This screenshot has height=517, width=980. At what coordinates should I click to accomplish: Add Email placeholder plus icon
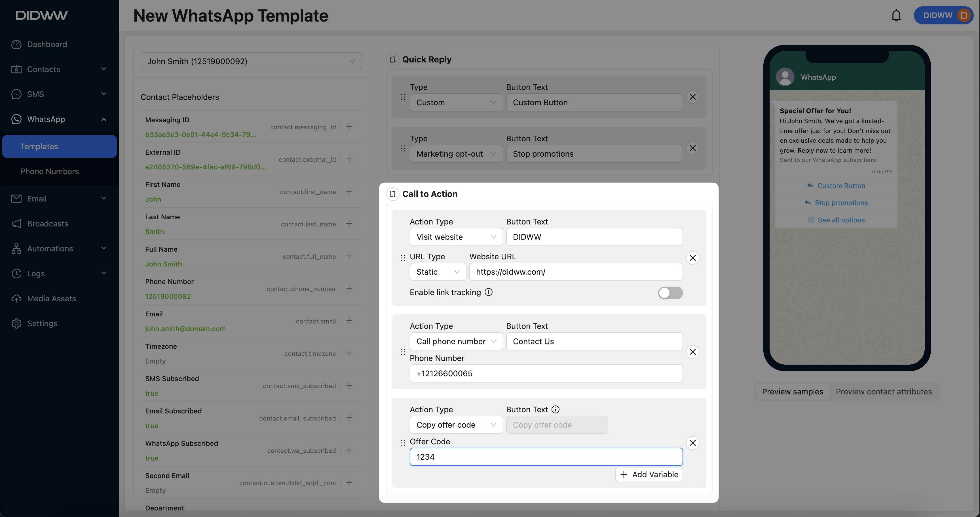pyautogui.click(x=349, y=321)
